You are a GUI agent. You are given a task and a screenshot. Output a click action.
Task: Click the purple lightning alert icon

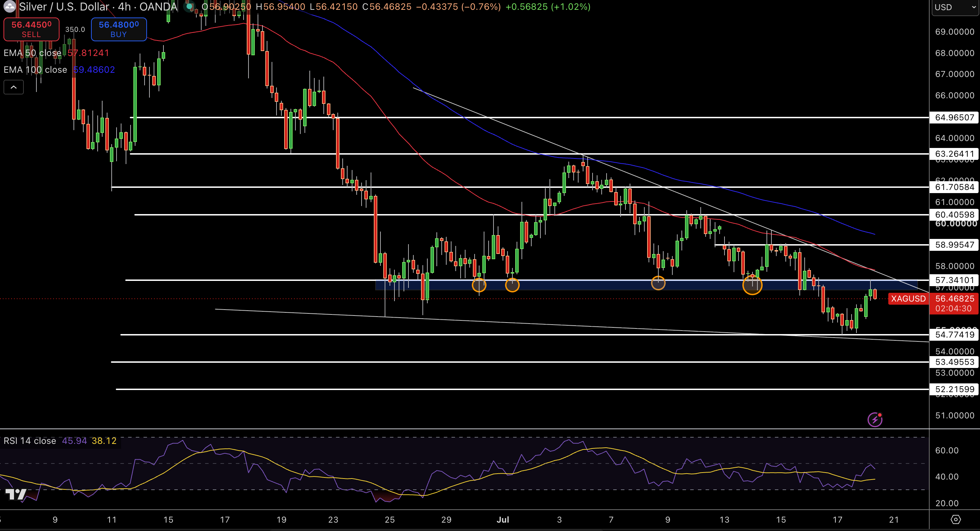[875, 420]
